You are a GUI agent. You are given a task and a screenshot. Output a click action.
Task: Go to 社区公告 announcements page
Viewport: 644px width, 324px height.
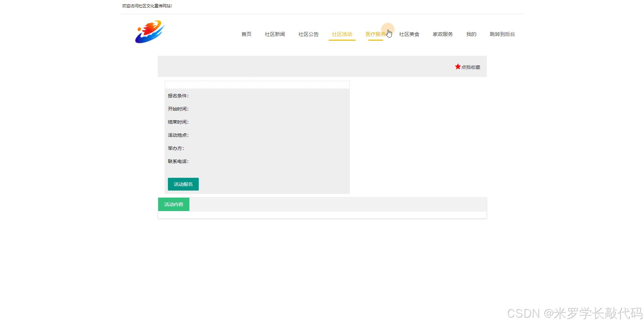pos(308,34)
